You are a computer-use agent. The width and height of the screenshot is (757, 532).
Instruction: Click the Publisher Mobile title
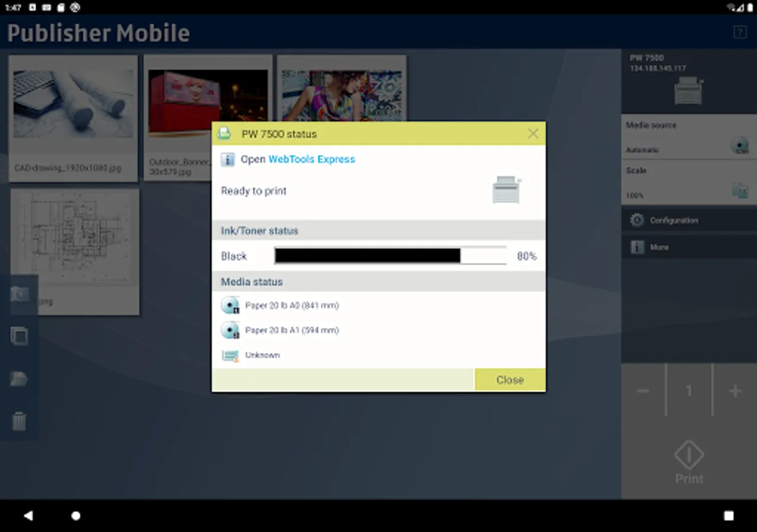click(x=98, y=33)
